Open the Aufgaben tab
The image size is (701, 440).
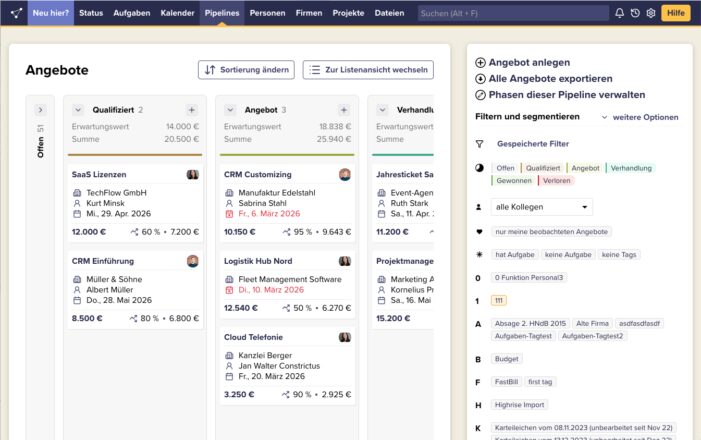pos(131,13)
